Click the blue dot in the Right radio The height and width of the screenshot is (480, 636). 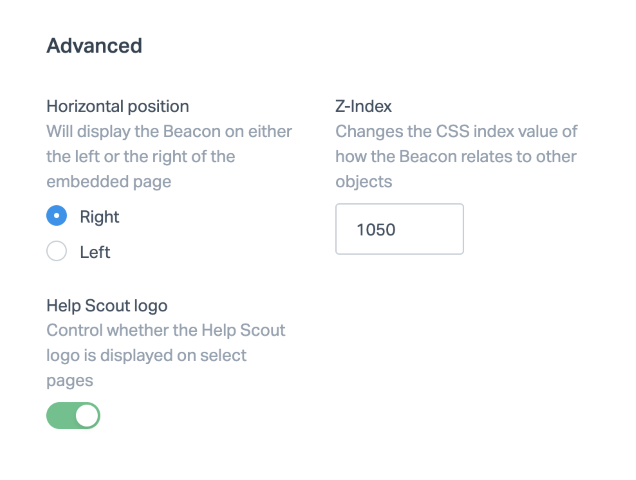(57, 216)
